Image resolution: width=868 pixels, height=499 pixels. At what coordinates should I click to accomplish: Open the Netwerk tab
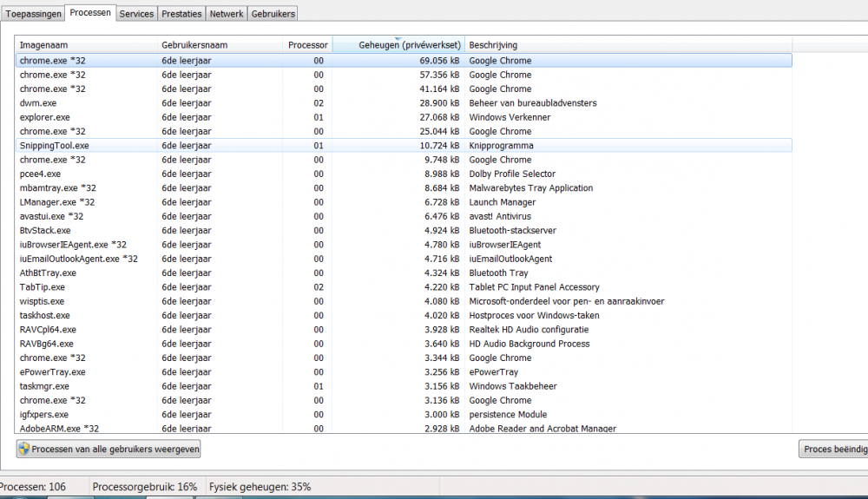[x=227, y=14]
